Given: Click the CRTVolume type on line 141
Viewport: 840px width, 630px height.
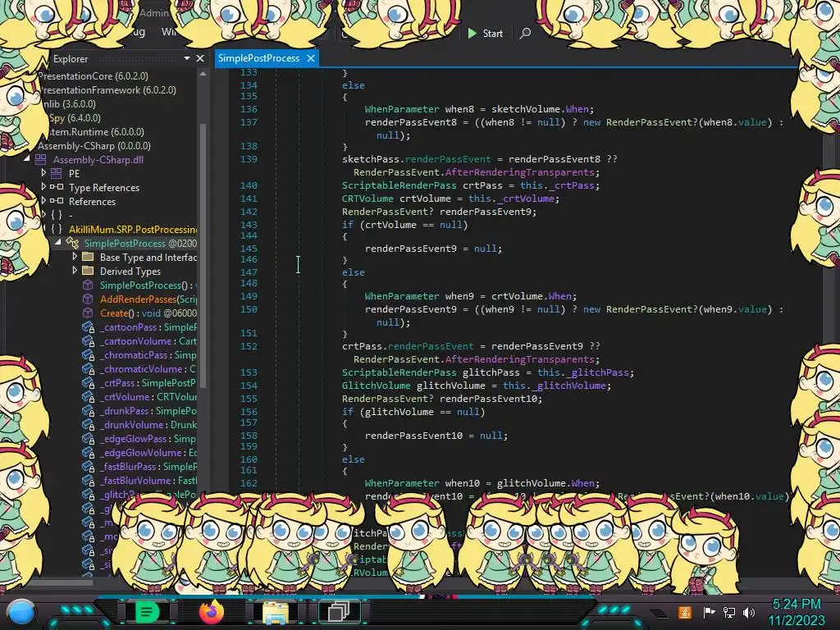Looking at the screenshot, I should pos(367,199).
